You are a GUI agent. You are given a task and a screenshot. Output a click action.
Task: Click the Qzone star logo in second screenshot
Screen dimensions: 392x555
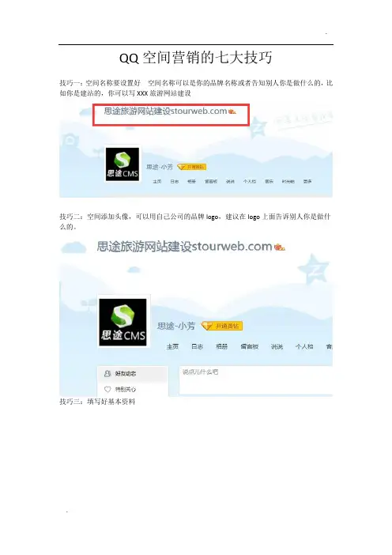pyautogui.click(x=313, y=270)
